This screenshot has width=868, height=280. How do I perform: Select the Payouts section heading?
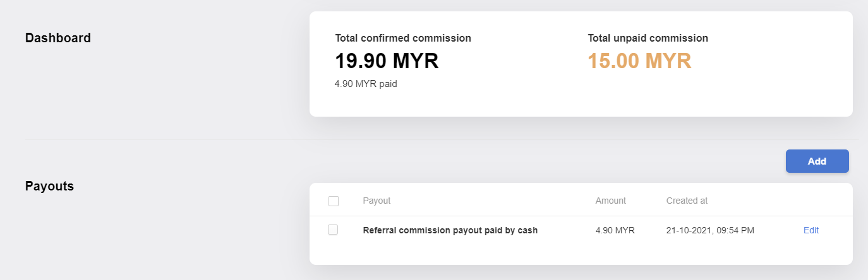click(x=49, y=186)
